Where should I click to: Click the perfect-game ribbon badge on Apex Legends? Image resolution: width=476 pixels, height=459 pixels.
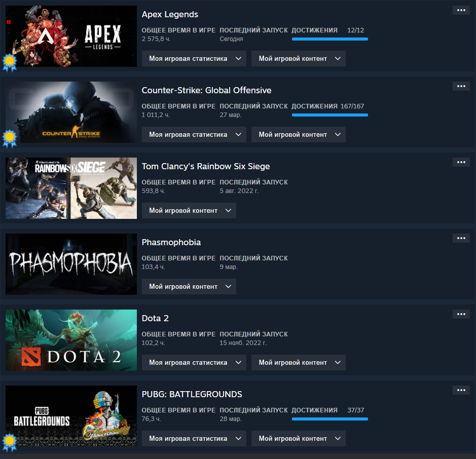pyautogui.click(x=10, y=62)
